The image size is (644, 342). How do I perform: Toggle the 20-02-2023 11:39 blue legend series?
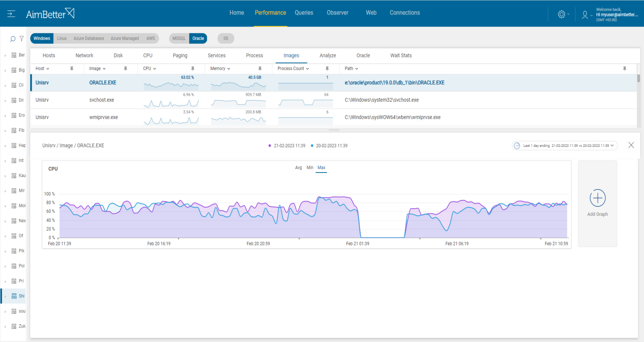[329, 146]
